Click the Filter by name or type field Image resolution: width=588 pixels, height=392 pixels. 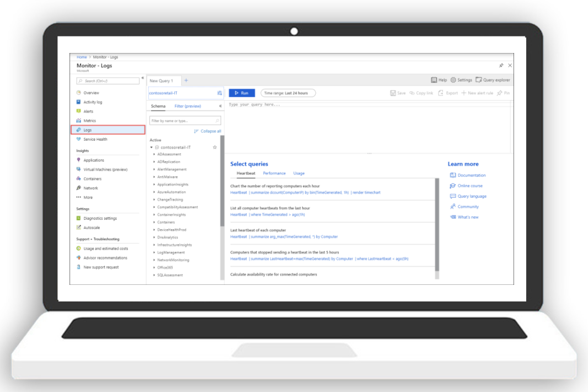[185, 120]
